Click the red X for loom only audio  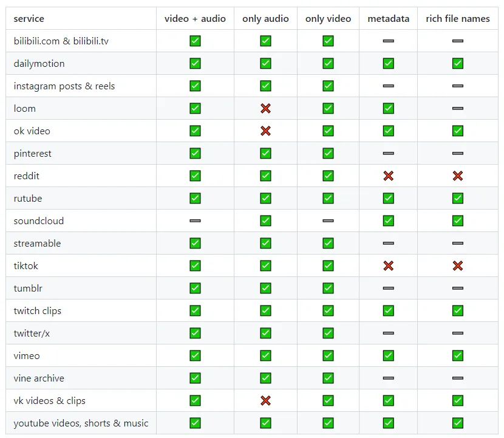(265, 109)
